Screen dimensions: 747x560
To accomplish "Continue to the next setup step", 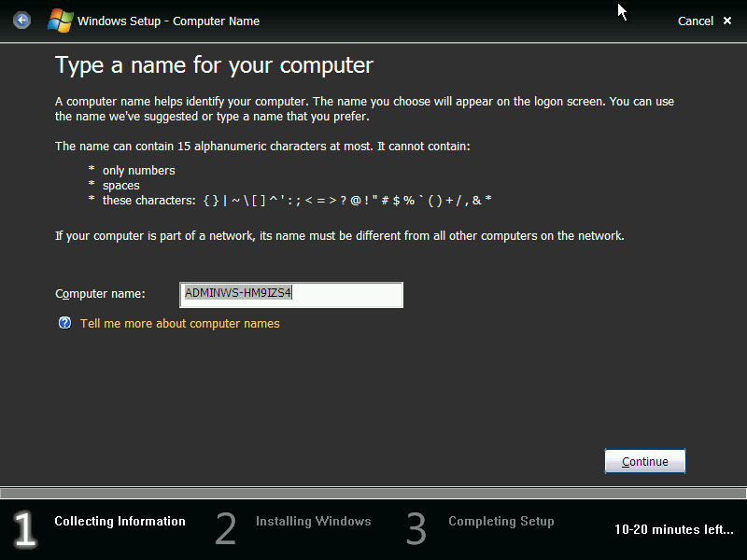I will tap(645, 461).
